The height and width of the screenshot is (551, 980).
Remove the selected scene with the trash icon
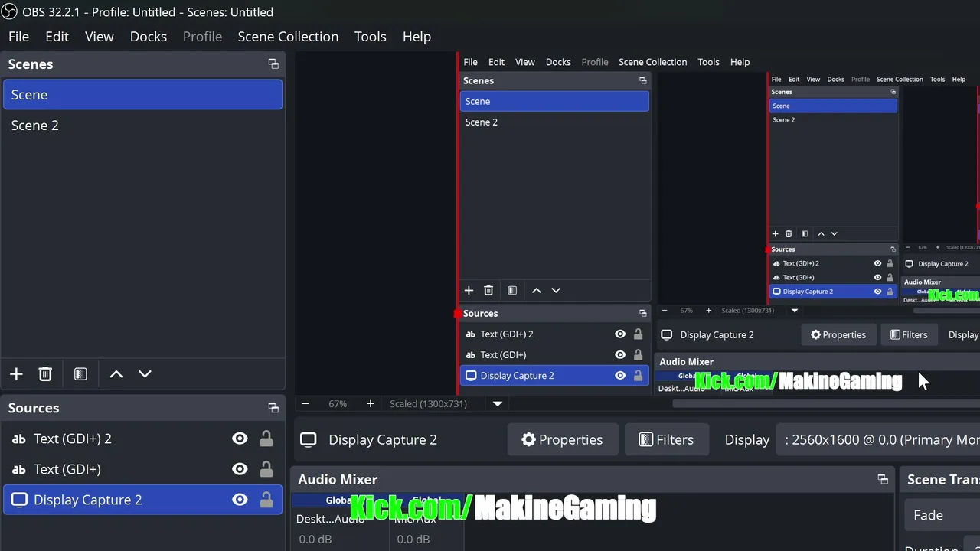(x=45, y=374)
